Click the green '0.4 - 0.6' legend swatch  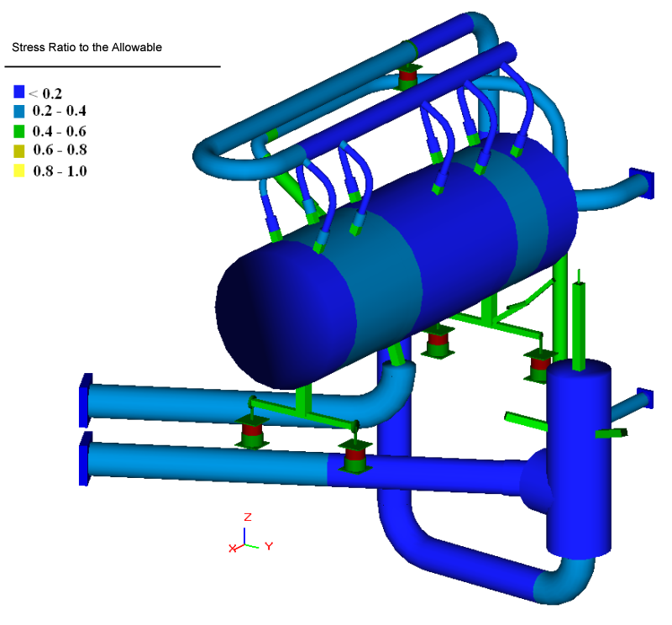18,131
